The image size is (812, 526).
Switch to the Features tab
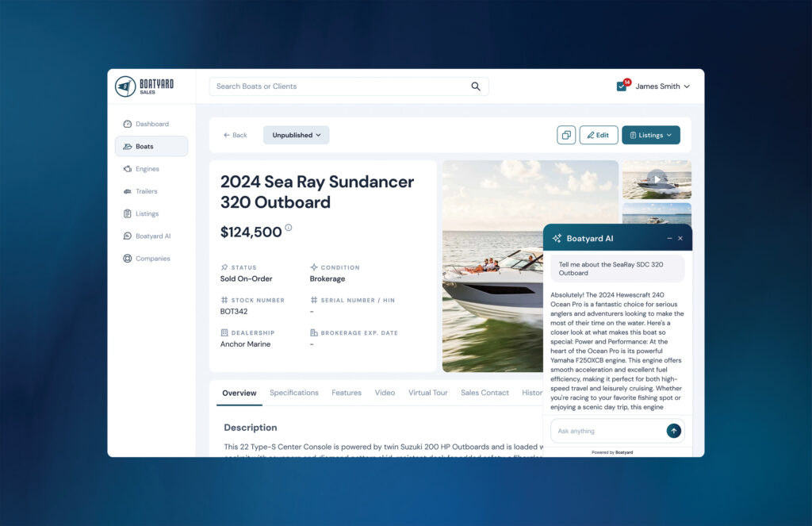[x=347, y=393]
